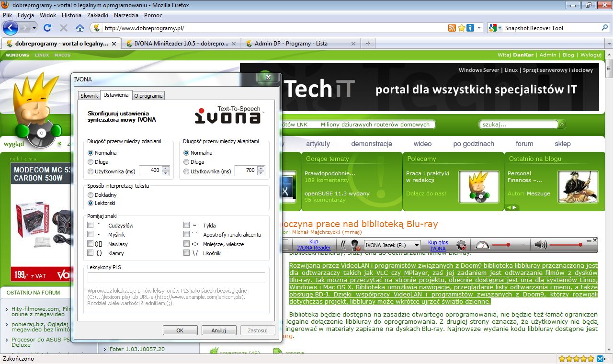This screenshot has width=613, height=364.
Task: Bookmark page with the star icon
Action: pyautogui.click(x=461, y=28)
